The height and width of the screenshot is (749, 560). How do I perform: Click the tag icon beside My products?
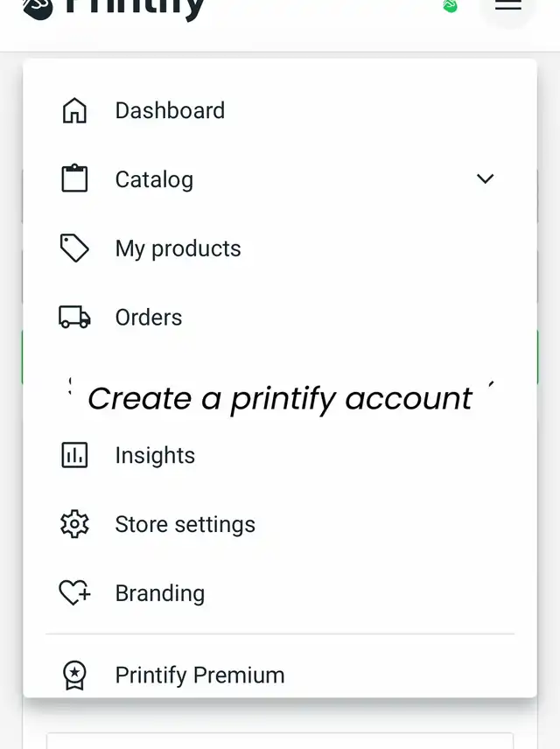coord(74,248)
